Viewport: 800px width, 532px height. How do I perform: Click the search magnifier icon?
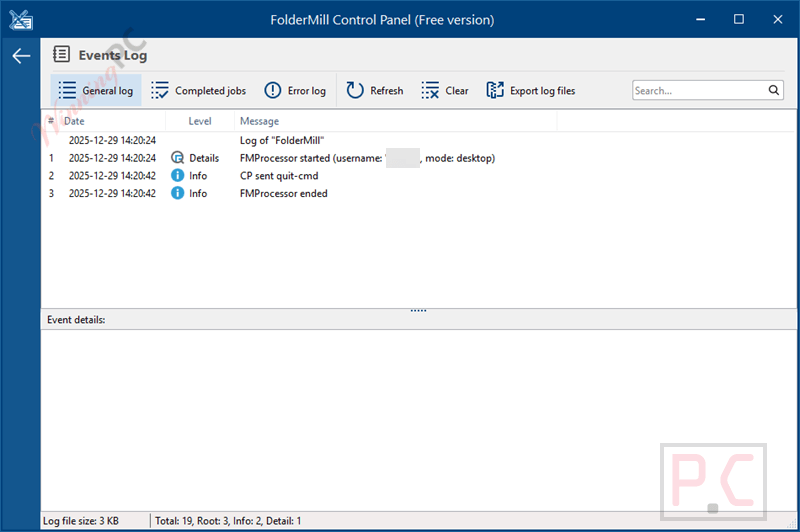pos(774,90)
